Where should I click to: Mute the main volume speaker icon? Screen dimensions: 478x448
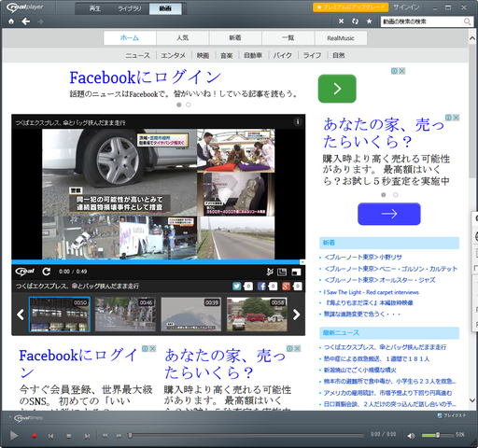pyautogui.click(x=411, y=436)
